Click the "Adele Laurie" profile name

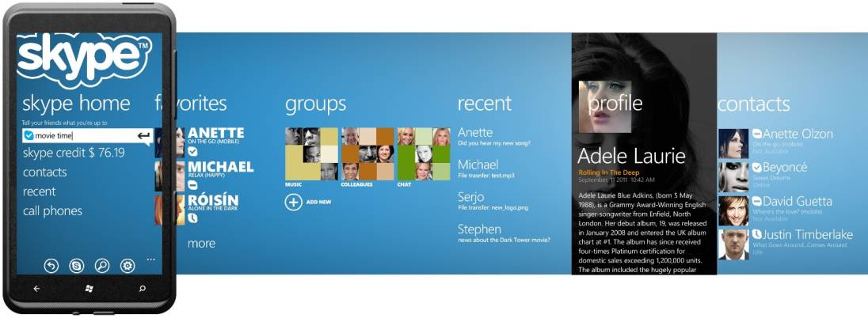[x=632, y=156]
